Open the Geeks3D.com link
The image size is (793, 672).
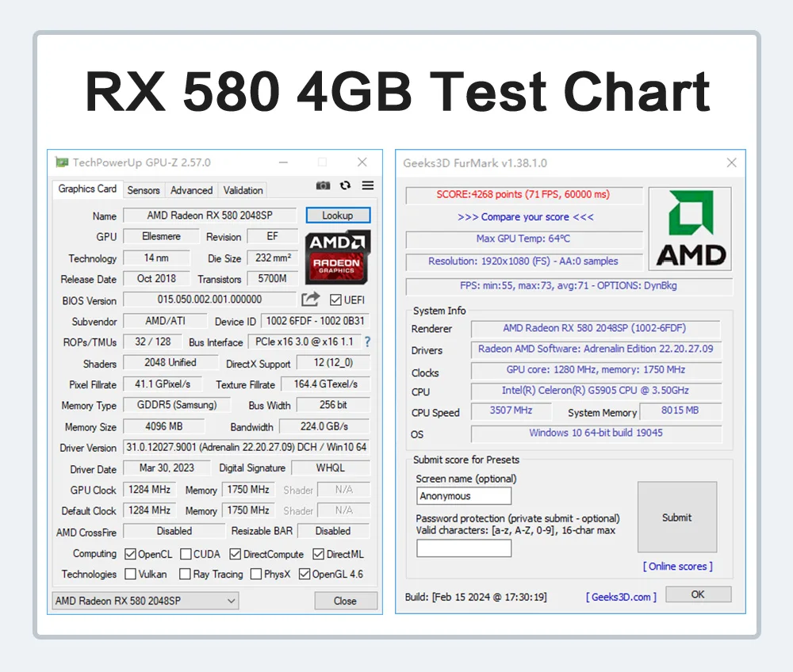click(x=621, y=597)
